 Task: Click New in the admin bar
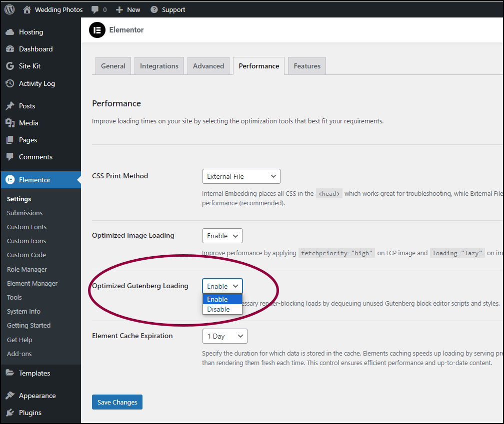coord(133,10)
